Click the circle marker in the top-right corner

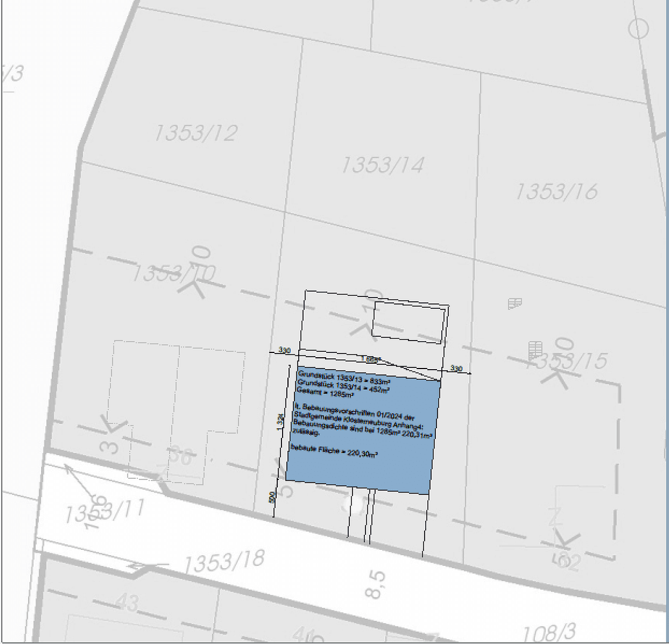639,29
